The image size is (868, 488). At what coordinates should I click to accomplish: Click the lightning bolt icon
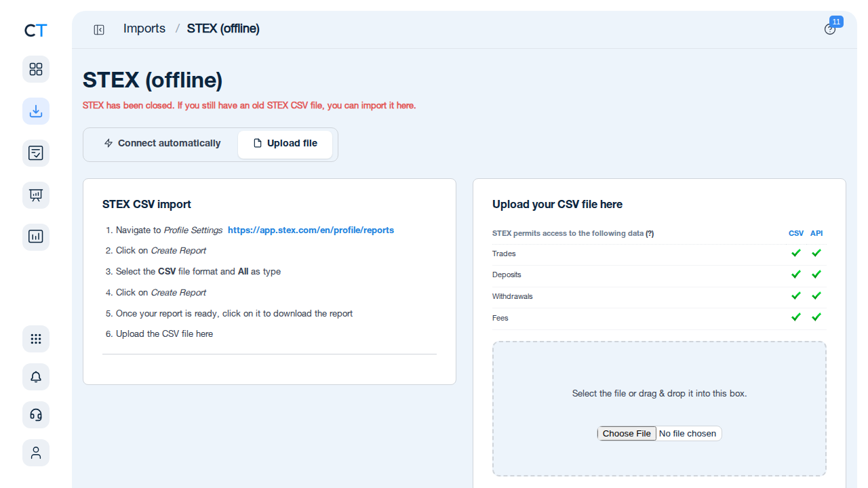(108, 143)
